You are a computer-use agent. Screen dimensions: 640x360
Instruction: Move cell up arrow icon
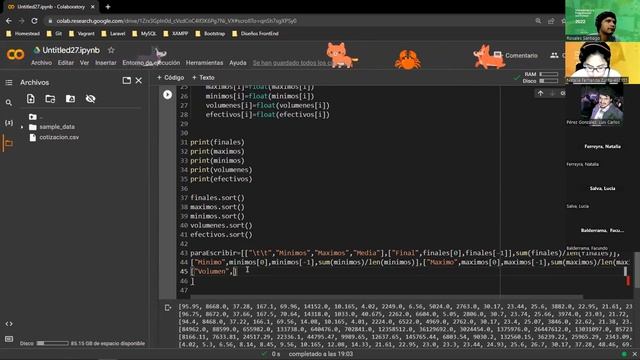(540, 93)
